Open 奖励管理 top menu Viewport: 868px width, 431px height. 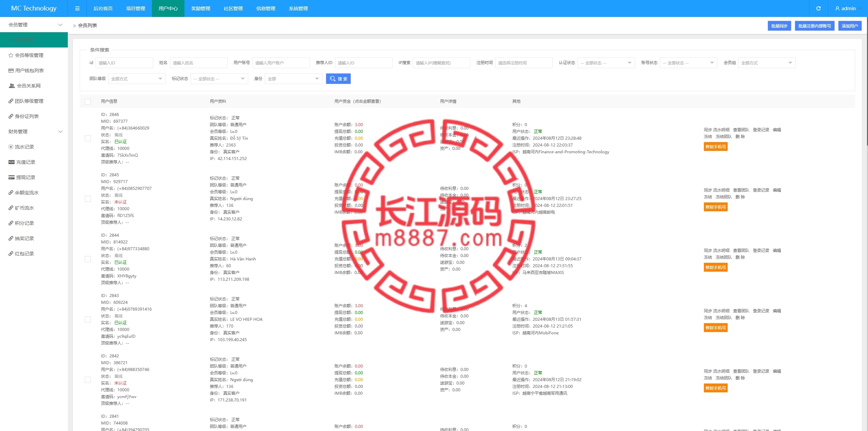coord(201,8)
